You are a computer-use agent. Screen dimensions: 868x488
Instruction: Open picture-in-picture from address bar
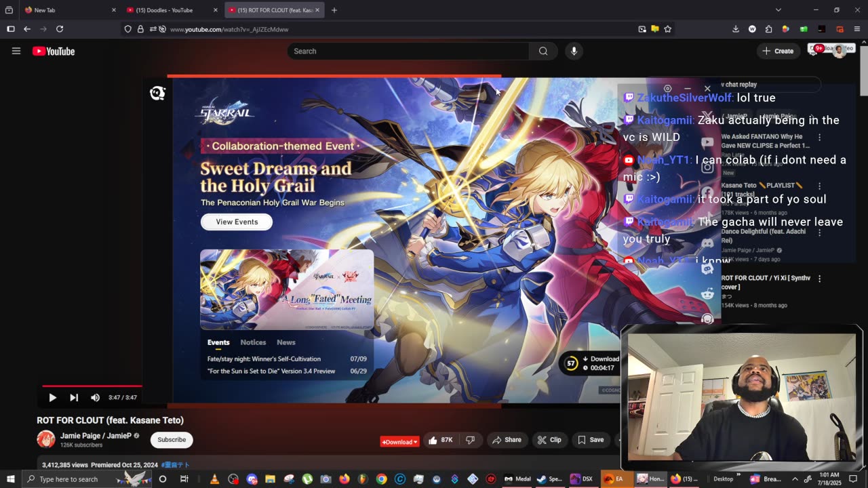click(x=642, y=29)
